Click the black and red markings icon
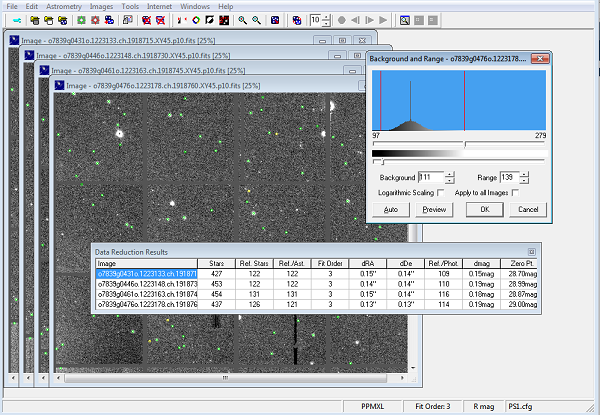 click(x=224, y=21)
